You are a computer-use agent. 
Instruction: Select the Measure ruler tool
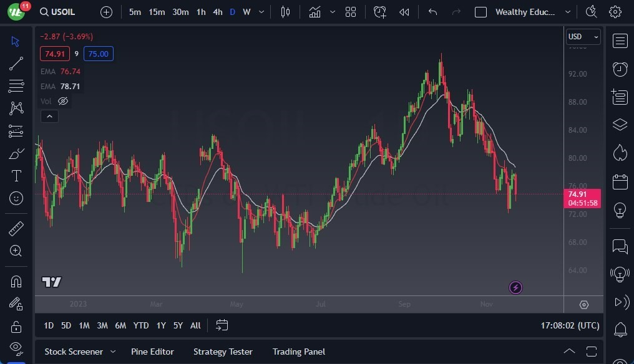(16, 228)
